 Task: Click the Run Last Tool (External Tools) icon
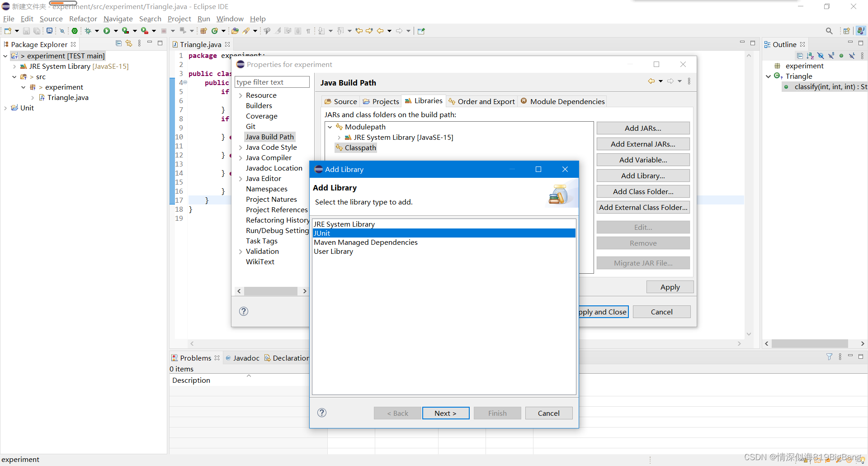(145, 31)
